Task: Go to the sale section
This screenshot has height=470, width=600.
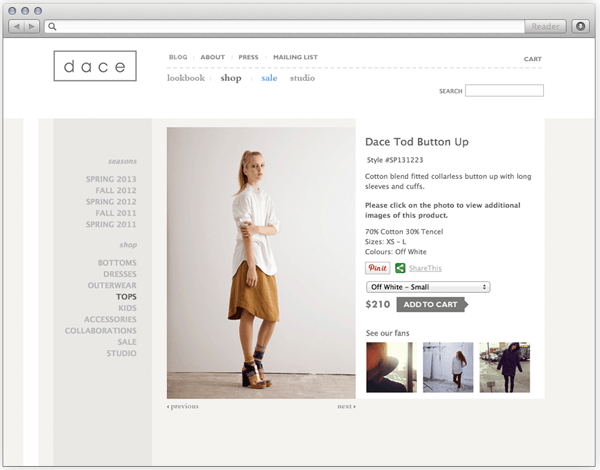Action: pos(269,78)
